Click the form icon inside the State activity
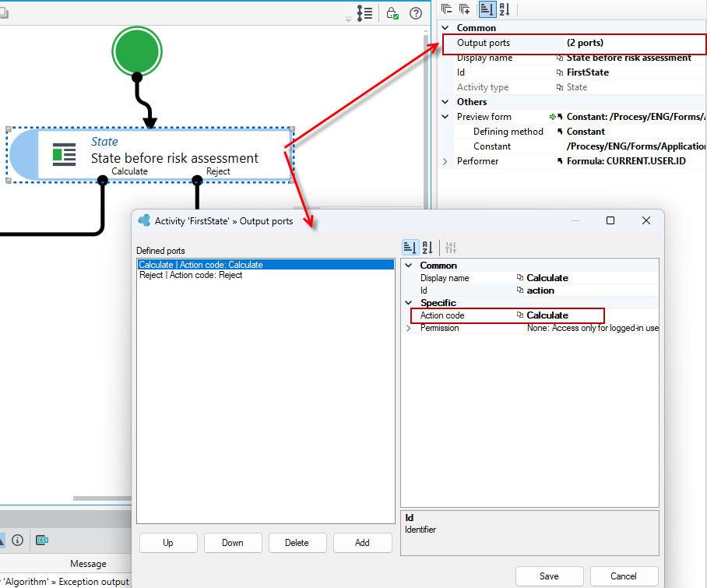The width and height of the screenshot is (707, 588). tap(64, 154)
